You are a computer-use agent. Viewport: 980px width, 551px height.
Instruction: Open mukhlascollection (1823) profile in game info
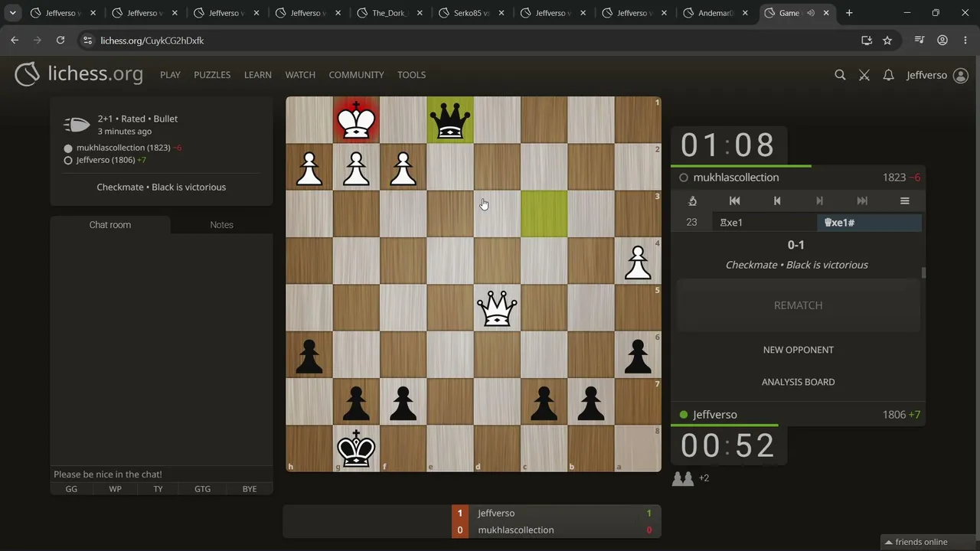click(x=123, y=148)
